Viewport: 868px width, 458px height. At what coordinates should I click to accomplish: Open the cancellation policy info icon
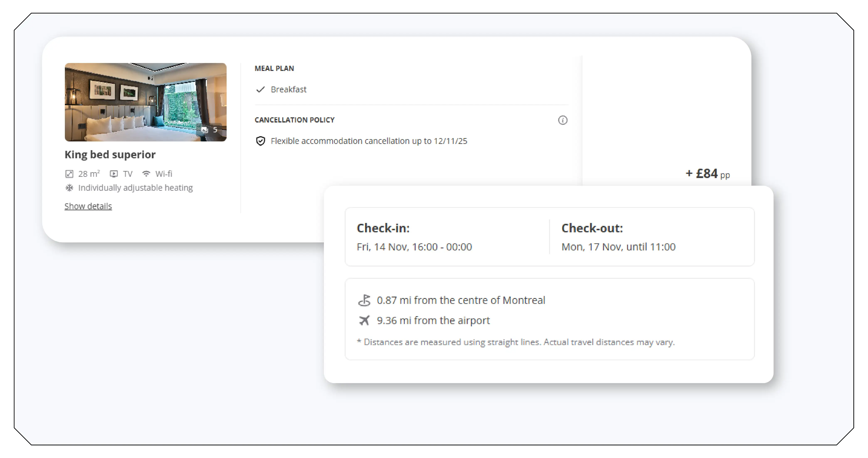[x=562, y=120]
